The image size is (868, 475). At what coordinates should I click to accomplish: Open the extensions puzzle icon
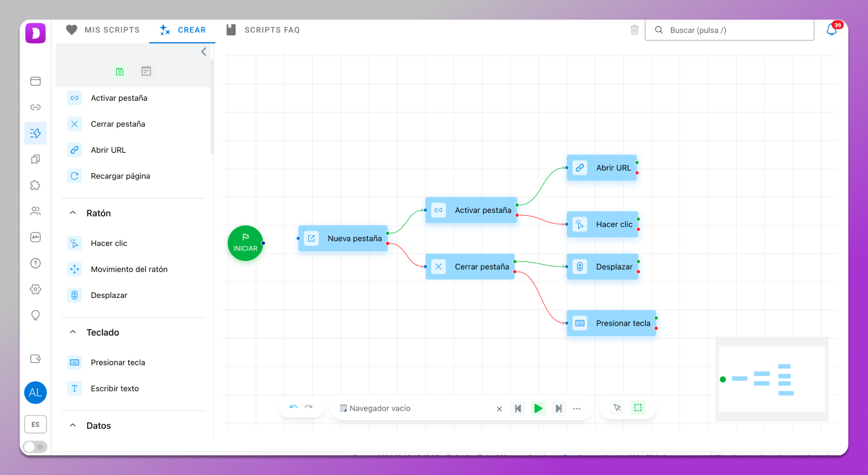point(35,185)
